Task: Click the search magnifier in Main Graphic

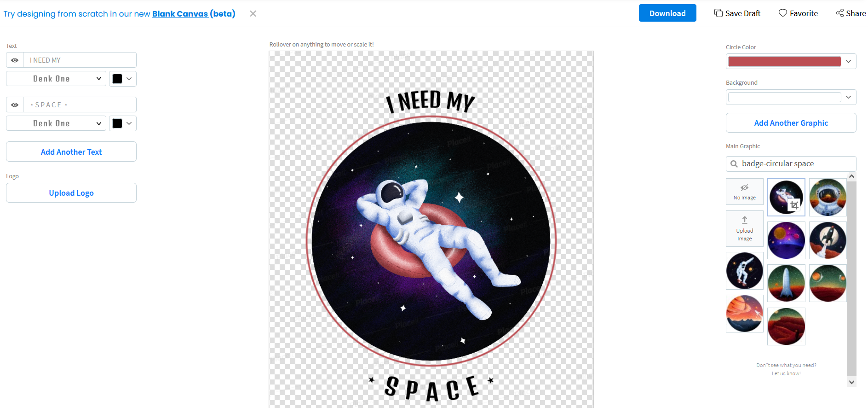Action: click(x=734, y=164)
